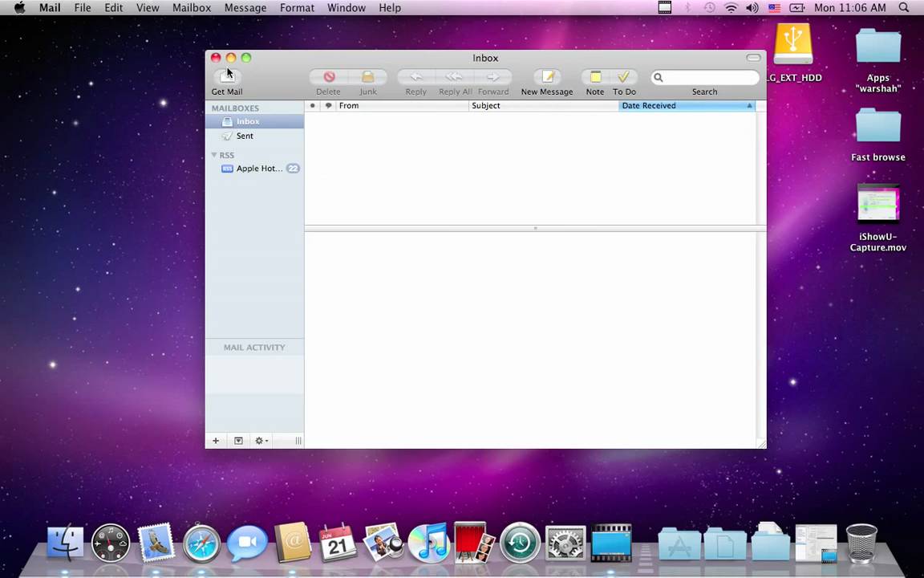Image resolution: width=924 pixels, height=578 pixels.
Task: Open the Format menu
Action: [x=297, y=8]
